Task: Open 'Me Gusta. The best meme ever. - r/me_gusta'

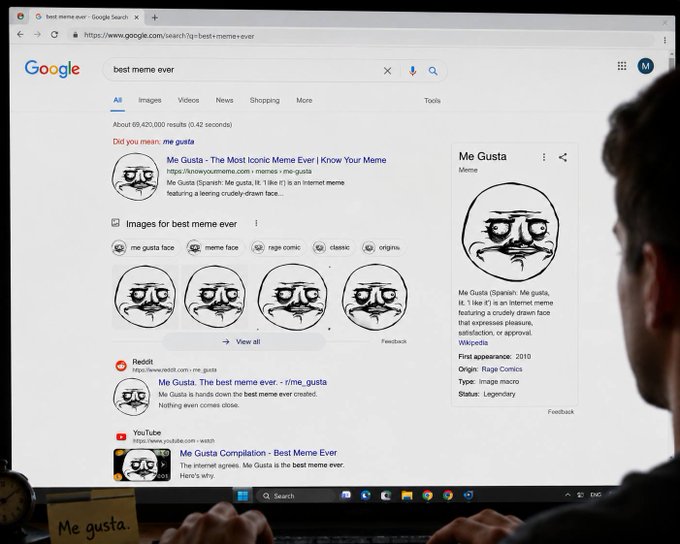Action: (x=242, y=382)
